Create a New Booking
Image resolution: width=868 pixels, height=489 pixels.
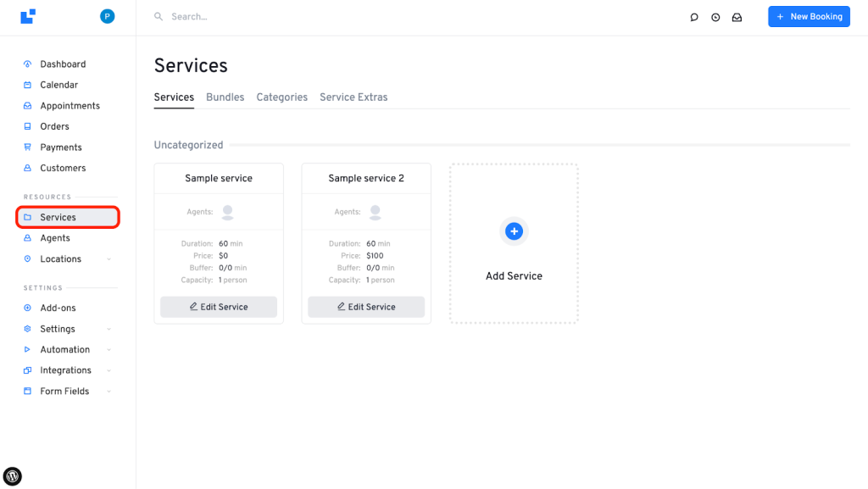coord(809,16)
